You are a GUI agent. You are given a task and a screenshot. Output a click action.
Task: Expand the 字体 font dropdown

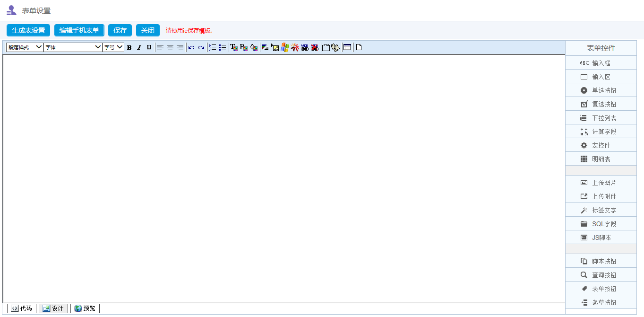click(x=73, y=47)
